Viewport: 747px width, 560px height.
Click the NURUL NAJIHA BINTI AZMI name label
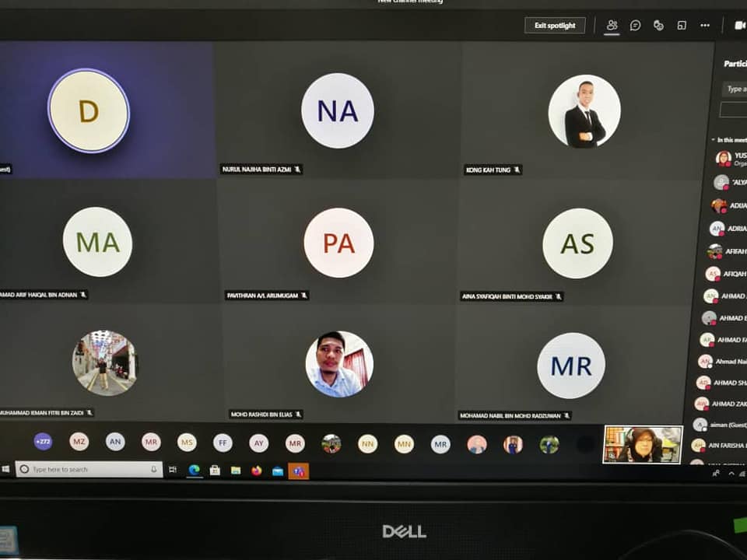point(257,169)
